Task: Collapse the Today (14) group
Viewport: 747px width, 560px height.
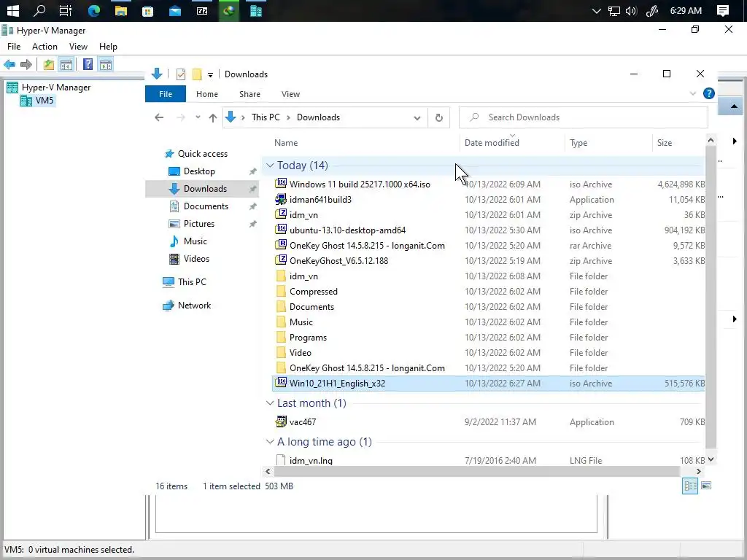Action: (270, 166)
